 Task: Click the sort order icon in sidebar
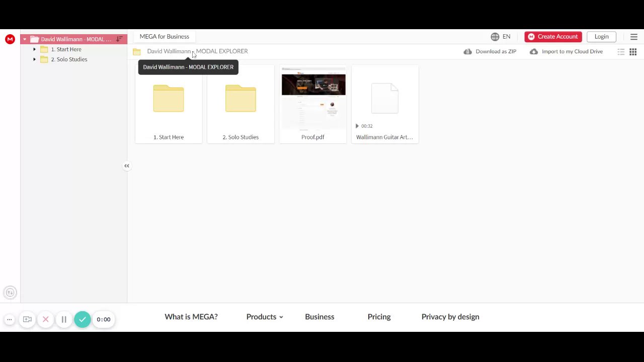tap(119, 39)
